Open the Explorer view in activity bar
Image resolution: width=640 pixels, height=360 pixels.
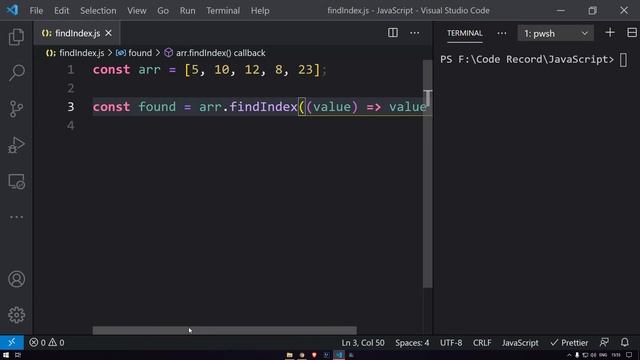pyautogui.click(x=16, y=37)
